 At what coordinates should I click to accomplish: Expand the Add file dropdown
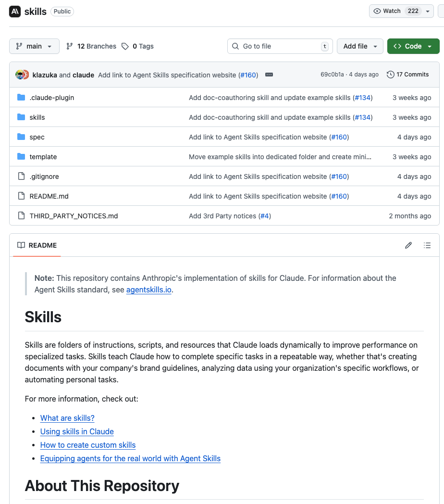point(360,46)
